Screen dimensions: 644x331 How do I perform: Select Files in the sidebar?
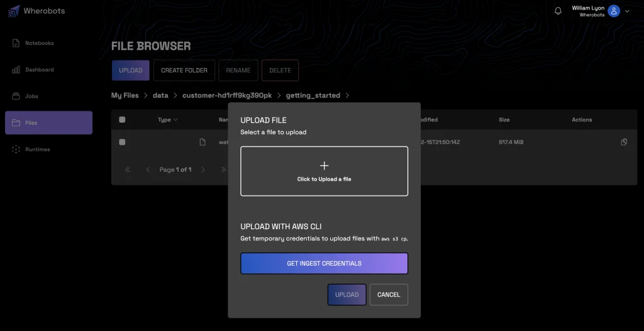48,123
